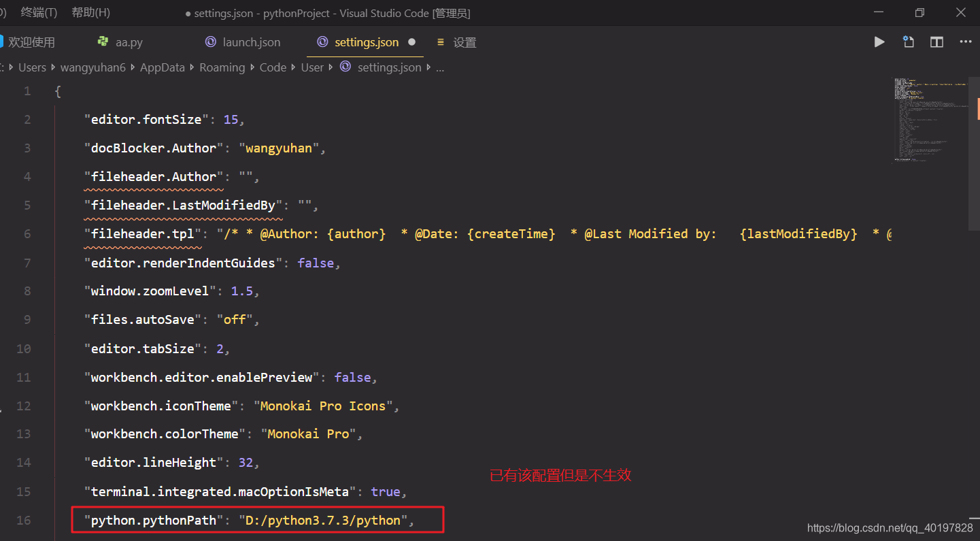Click the vertical scrollbar thumb
The height and width of the screenshot is (541, 980).
coord(974,153)
